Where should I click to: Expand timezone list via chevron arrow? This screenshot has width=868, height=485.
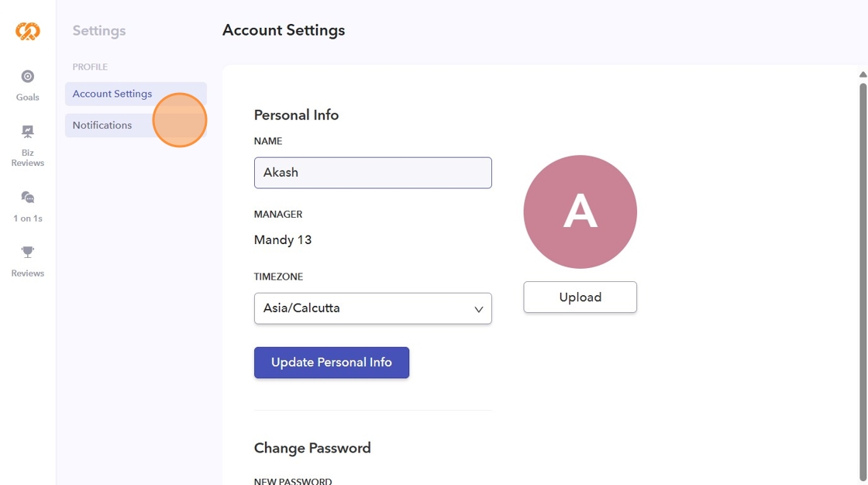point(478,309)
